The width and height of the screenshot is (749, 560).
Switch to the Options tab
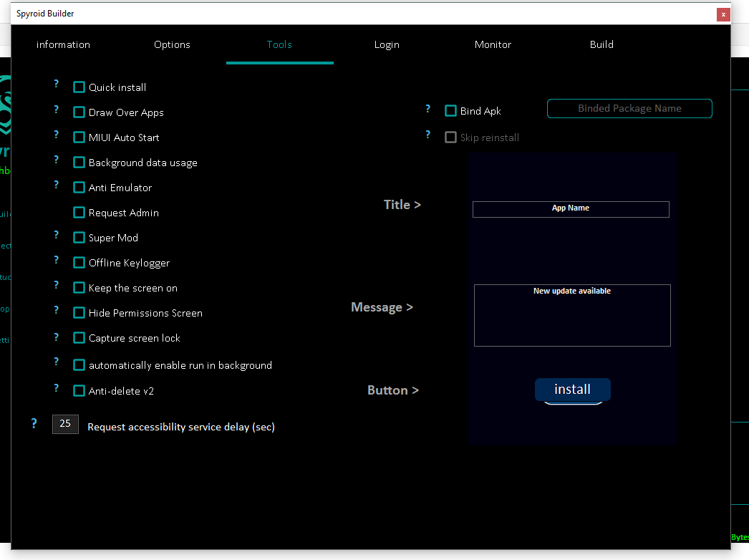172,44
